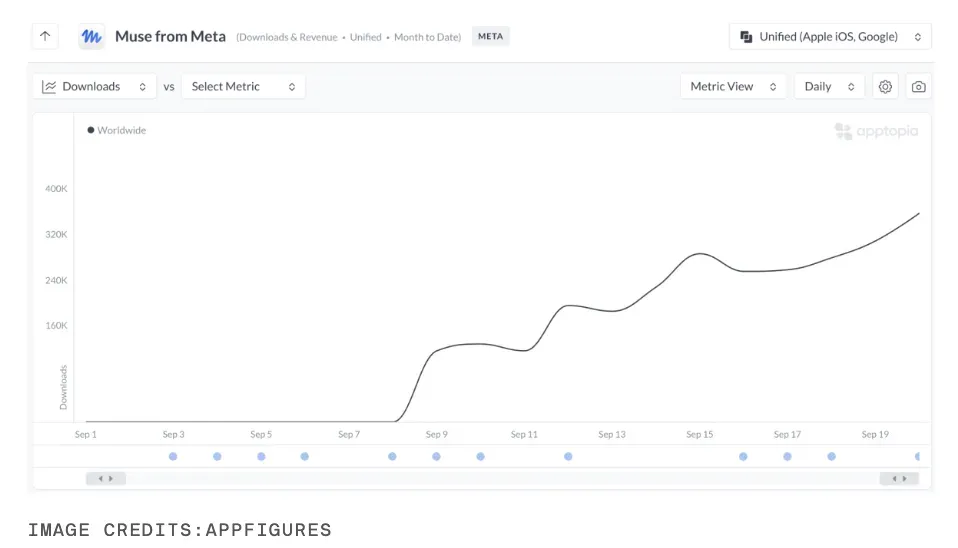958x548 pixels.
Task: Click the 'Downloads & Revenue' subtitle text
Action: (x=288, y=37)
